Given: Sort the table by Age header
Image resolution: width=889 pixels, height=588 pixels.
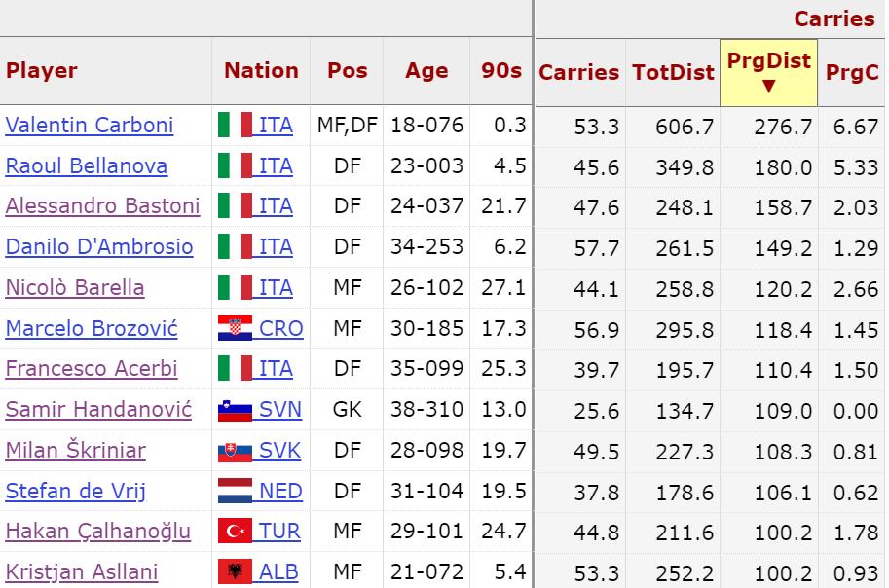Looking at the screenshot, I should 426,71.
